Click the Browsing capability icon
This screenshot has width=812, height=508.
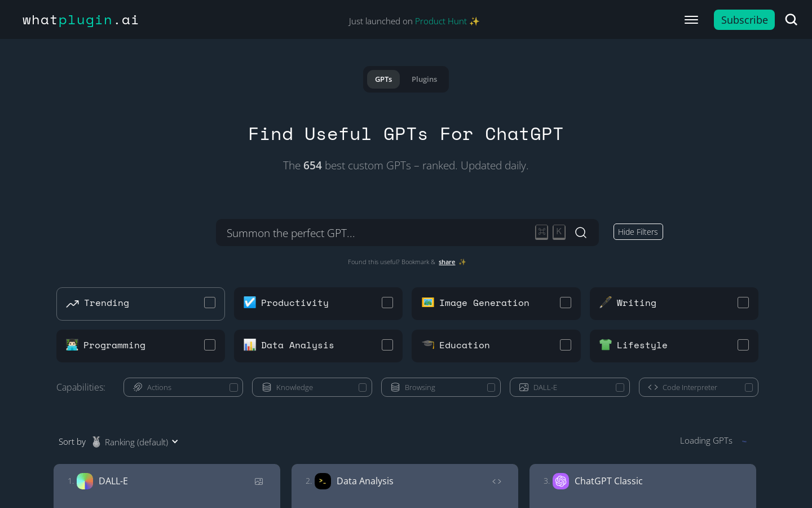click(x=395, y=387)
